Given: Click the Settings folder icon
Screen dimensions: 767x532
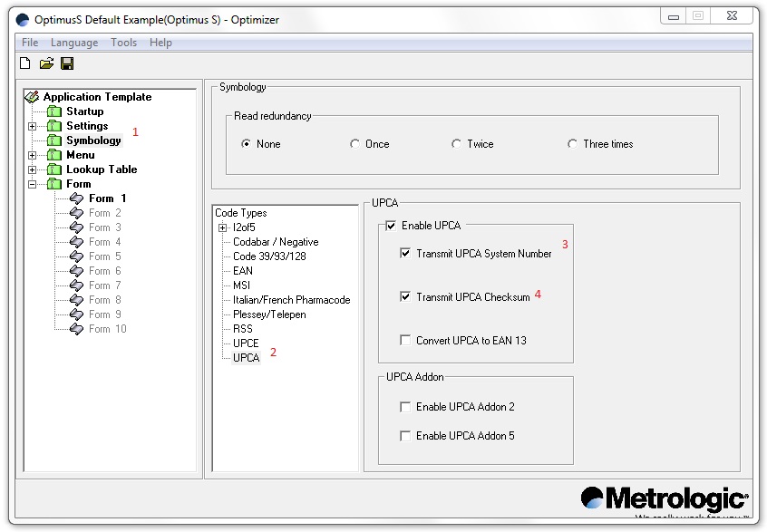Looking at the screenshot, I should (x=53, y=126).
